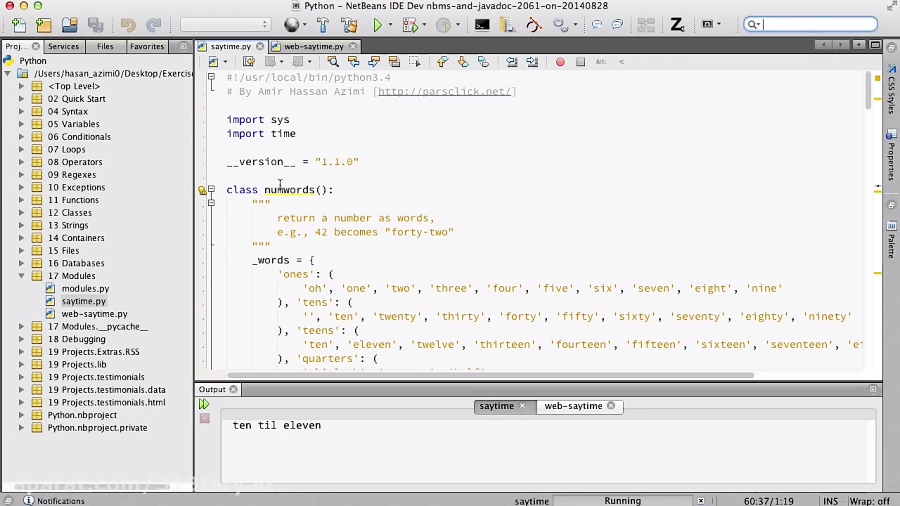Select the Python.nbproject folder

pyautogui.click(x=82, y=415)
